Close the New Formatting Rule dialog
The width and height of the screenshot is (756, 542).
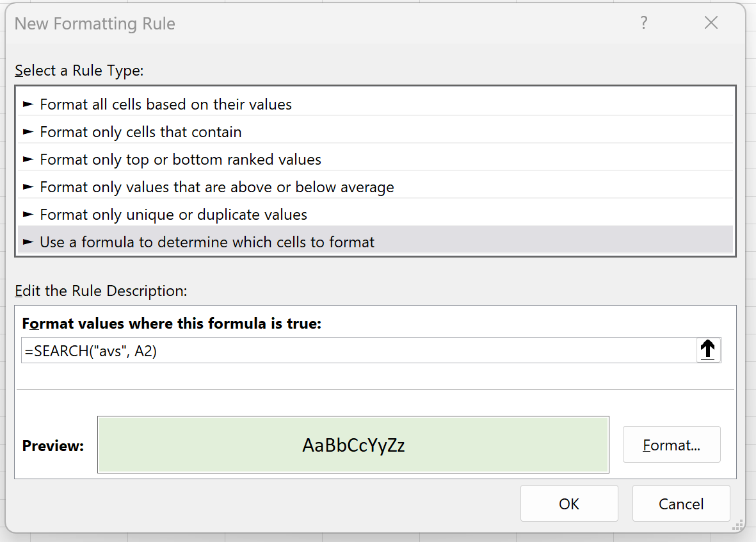[x=711, y=22]
